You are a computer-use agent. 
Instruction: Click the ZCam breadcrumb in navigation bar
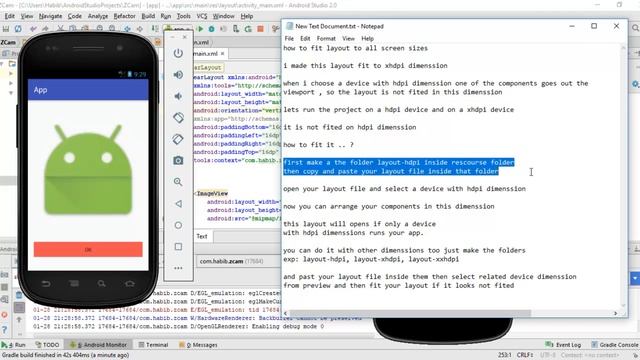click(x=8, y=42)
